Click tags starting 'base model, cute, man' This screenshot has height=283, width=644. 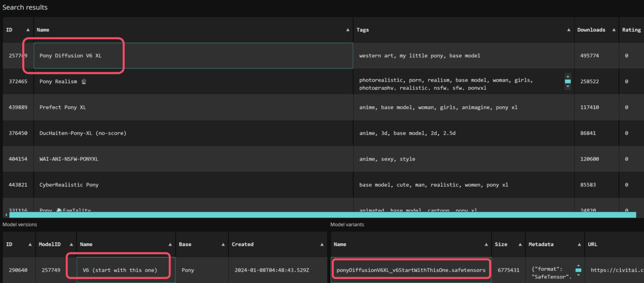point(434,185)
